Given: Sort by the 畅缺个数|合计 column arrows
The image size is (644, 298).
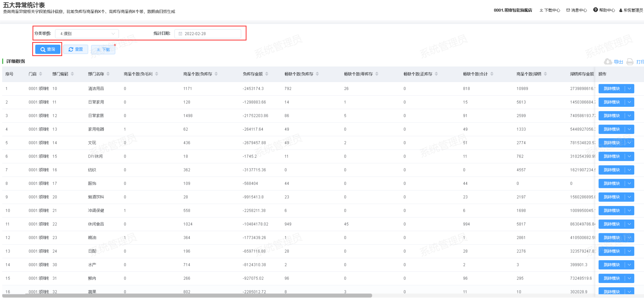Looking at the screenshot, I should point(492,74).
